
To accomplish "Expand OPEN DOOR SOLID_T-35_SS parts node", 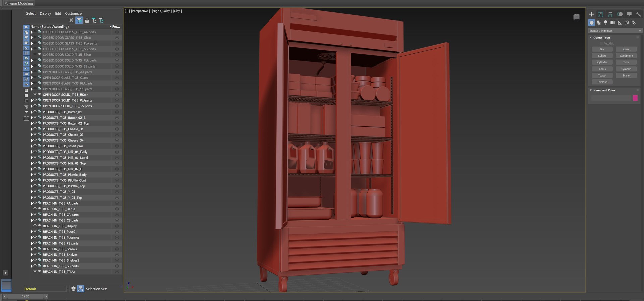I will pyautogui.click(x=32, y=106).
